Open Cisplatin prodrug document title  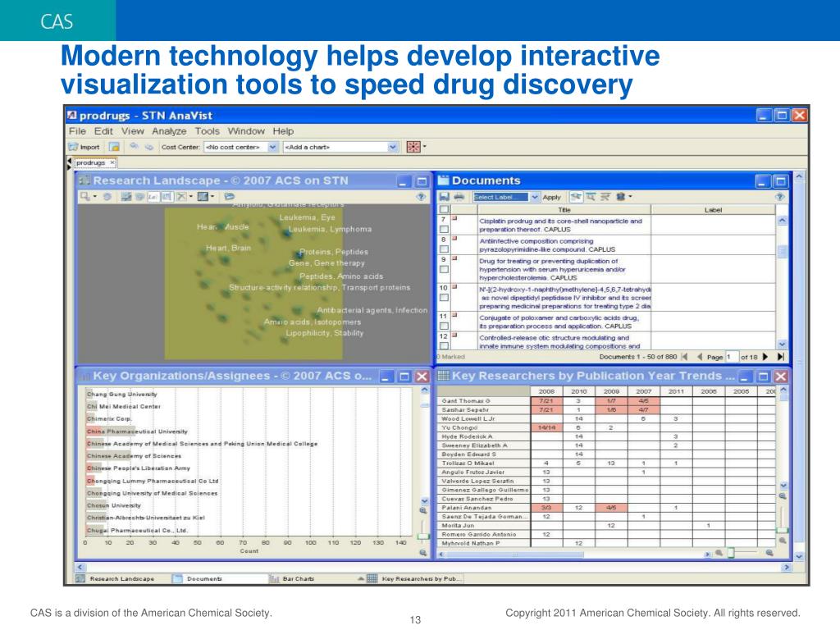point(560,225)
